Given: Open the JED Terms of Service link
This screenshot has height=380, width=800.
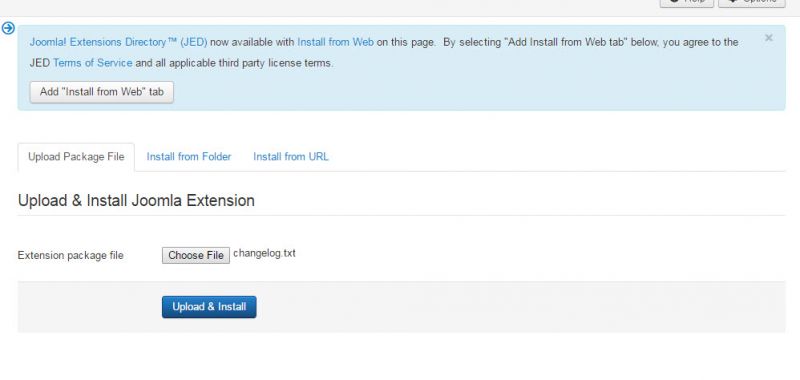Looking at the screenshot, I should [92, 63].
